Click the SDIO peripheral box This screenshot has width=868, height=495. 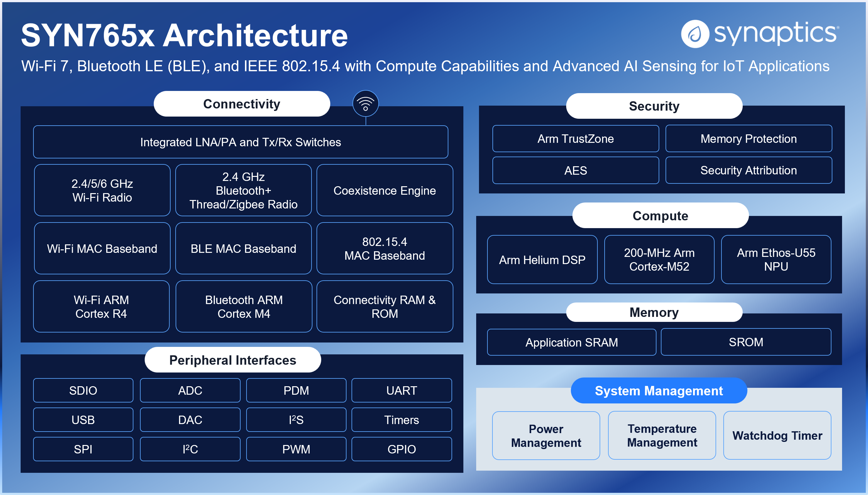point(83,390)
